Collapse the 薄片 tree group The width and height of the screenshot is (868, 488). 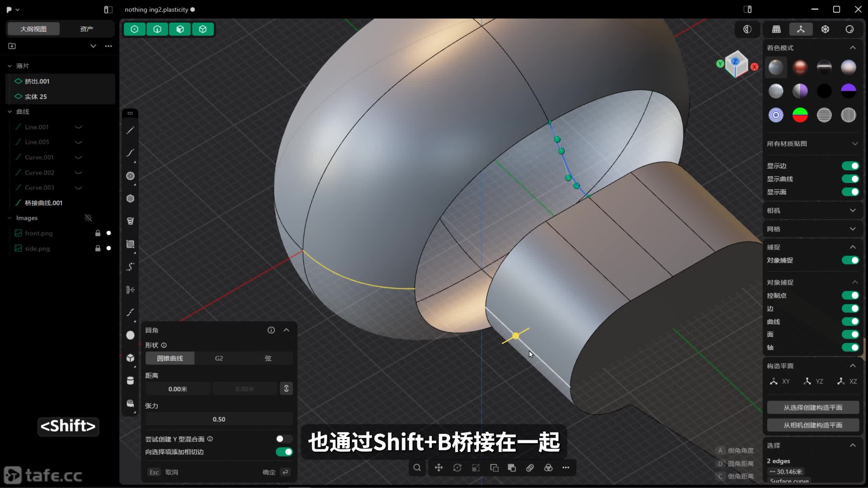click(x=10, y=66)
